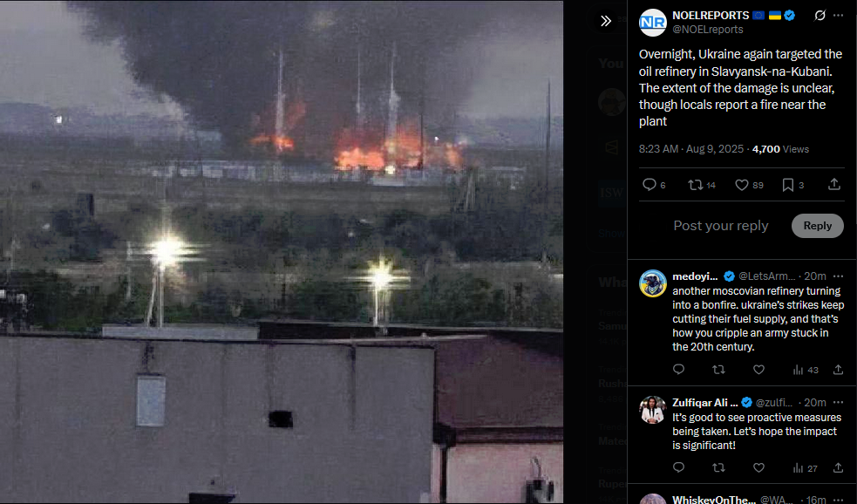This screenshot has height=504, width=857.
Task: Open more options on medoyi's reply
Action: (x=838, y=276)
